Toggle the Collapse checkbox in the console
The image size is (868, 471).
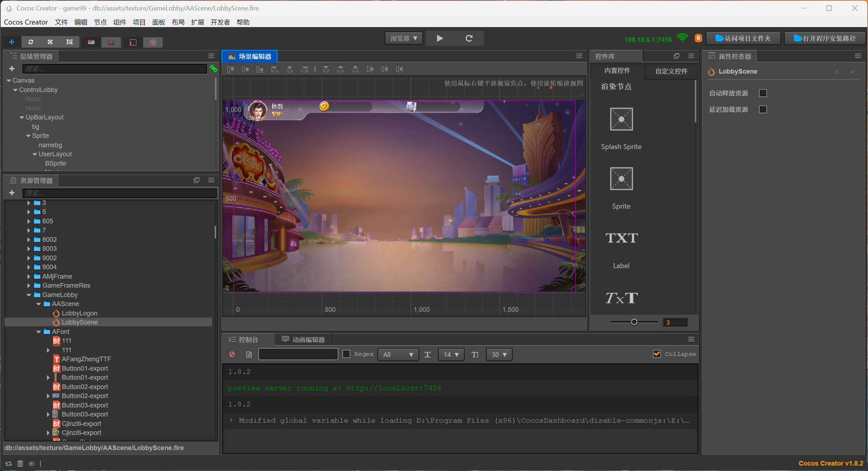click(657, 354)
